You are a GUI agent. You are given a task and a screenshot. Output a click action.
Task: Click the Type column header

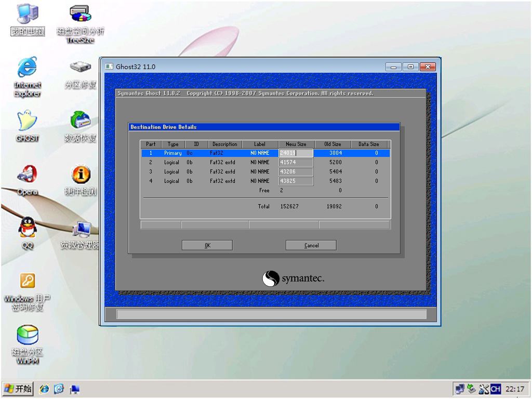point(173,144)
